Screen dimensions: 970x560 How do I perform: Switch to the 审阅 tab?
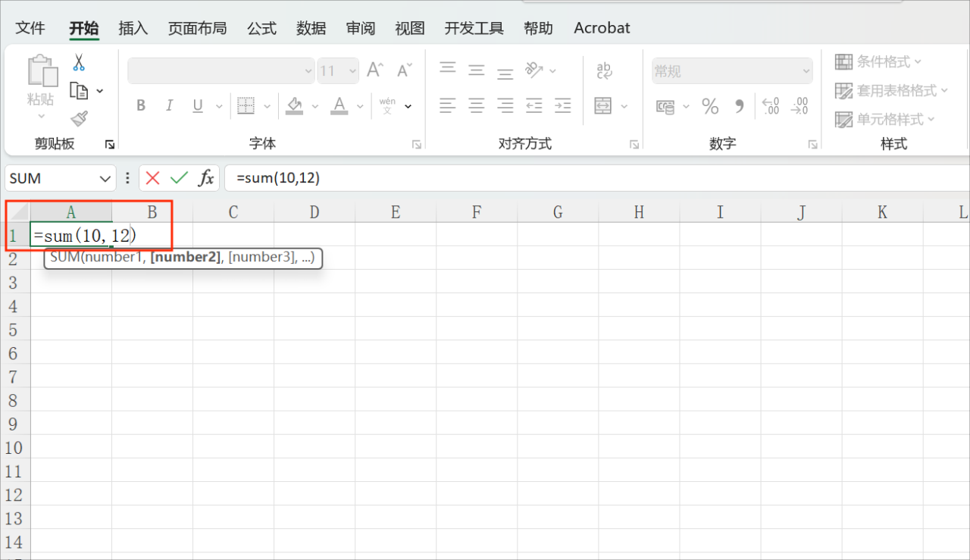[361, 28]
